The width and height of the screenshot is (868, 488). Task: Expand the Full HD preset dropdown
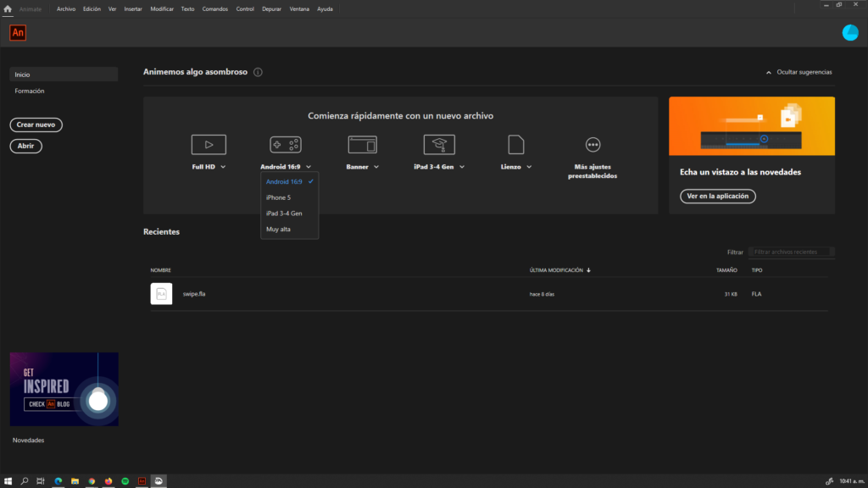[223, 167]
